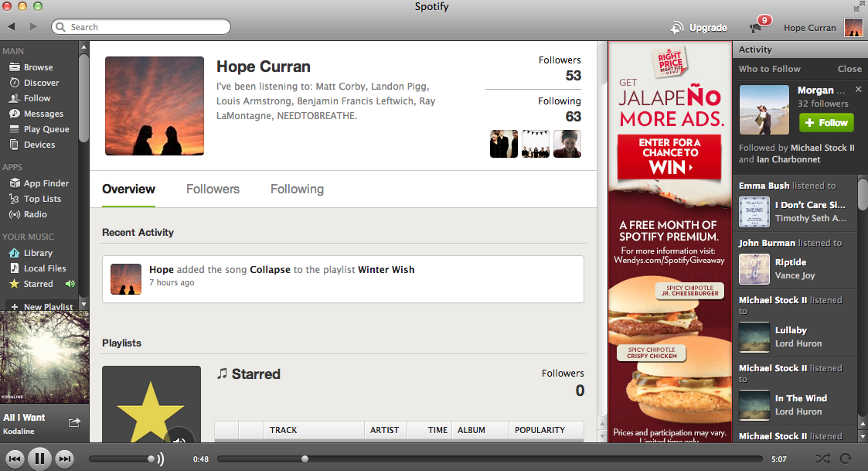Image resolution: width=868 pixels, height=471 pixels.
Task: Open Messages in the sidebar
Action: 36,114
